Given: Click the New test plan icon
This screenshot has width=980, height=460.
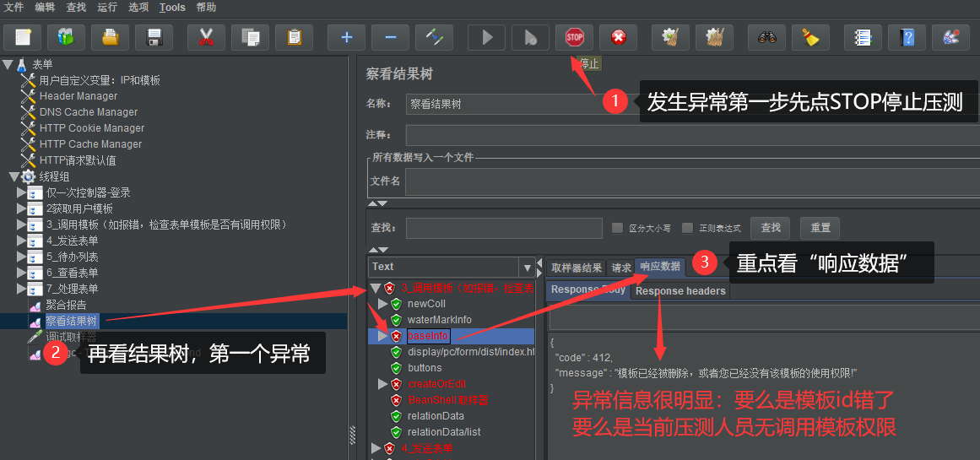Looking at the screenshot, I should [23, 37].
